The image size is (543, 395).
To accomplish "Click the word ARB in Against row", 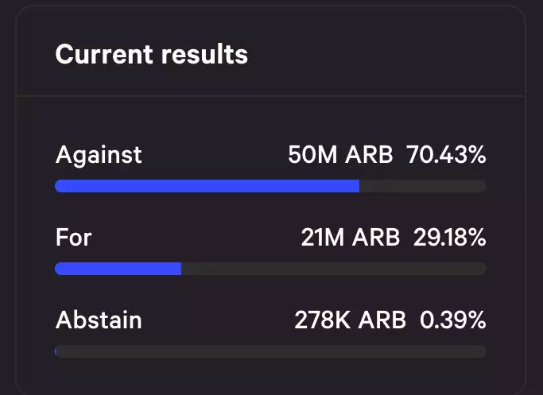I will coord(369,154).
